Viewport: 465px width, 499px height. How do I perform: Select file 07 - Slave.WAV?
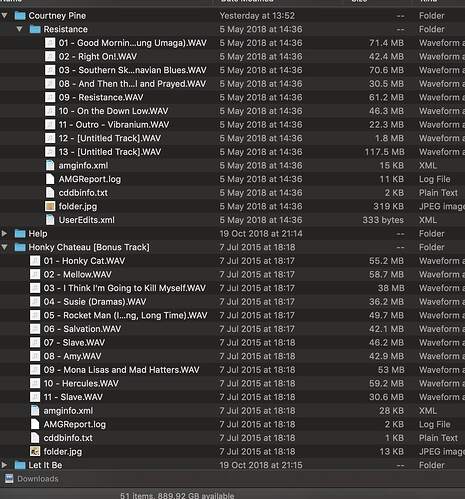(x=74, y=343)
